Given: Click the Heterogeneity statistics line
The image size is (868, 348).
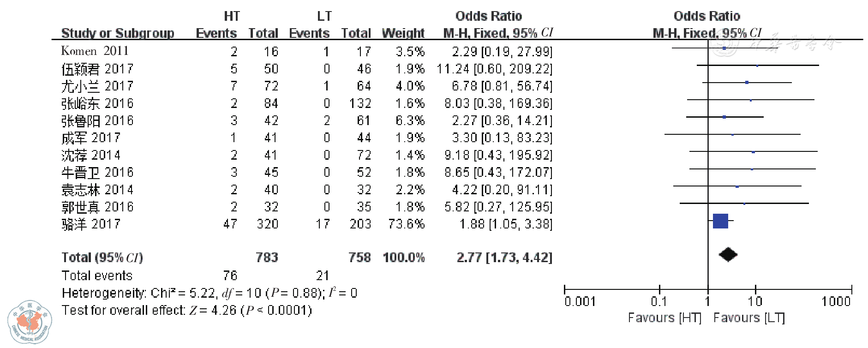Looking at the screenshot, I should [x=209, y=293].
